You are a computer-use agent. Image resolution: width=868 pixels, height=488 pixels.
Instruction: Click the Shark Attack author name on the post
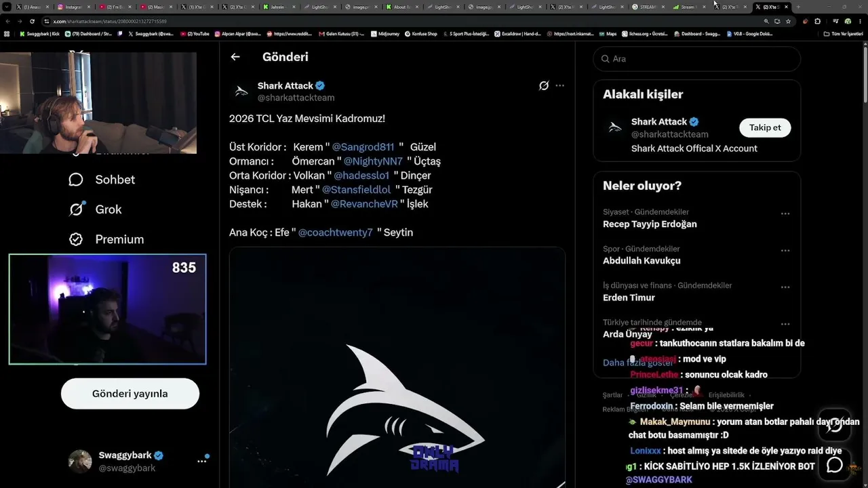(285, 86)
